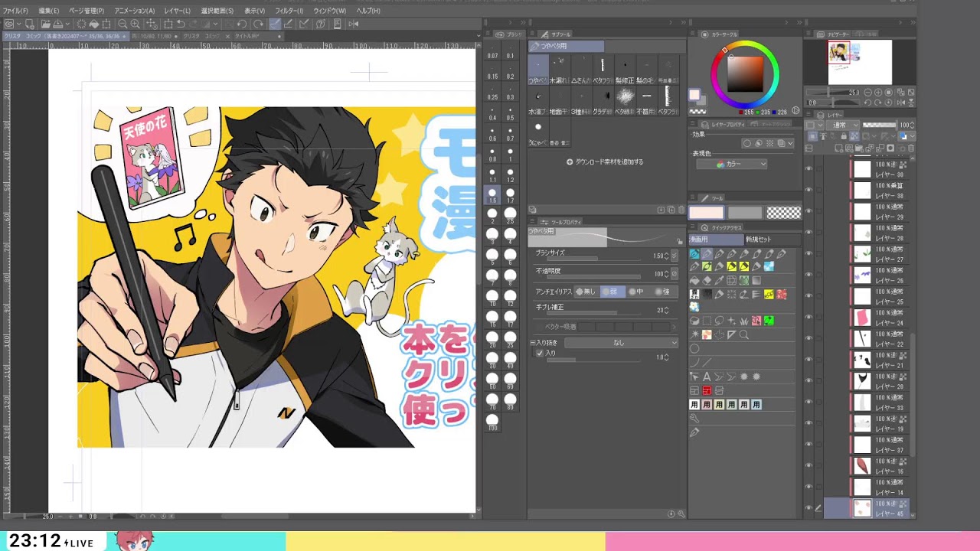The image size is (980, 551).
Task: Select anti-aliasing 弱 option
Action: tap(612, 292)
